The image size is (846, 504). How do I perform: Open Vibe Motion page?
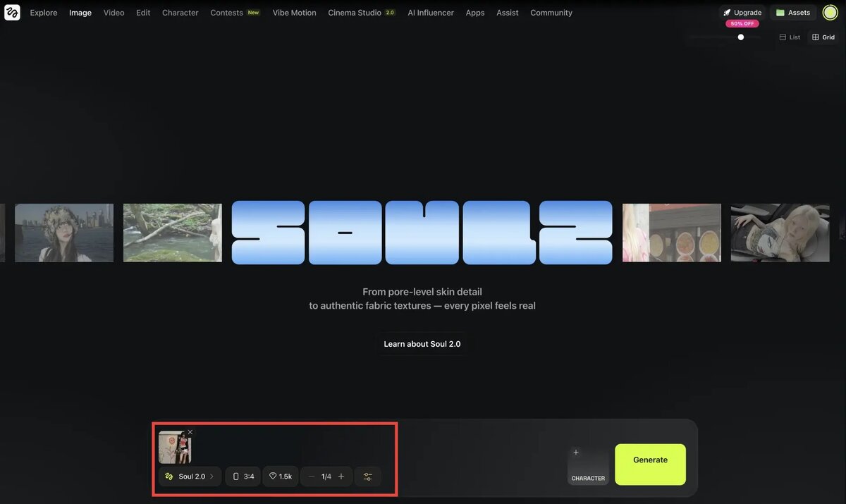pyautogui.click(x=295, y=13)
